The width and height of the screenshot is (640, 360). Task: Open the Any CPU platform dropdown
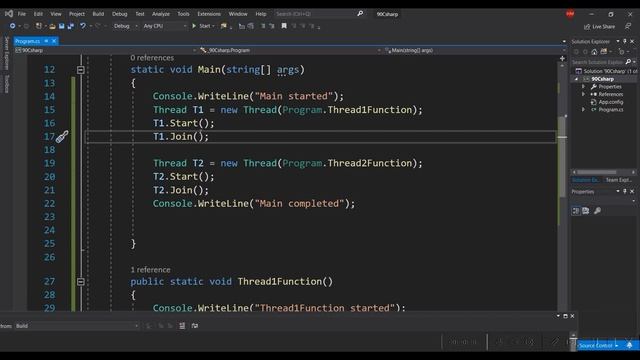(164, 26)
